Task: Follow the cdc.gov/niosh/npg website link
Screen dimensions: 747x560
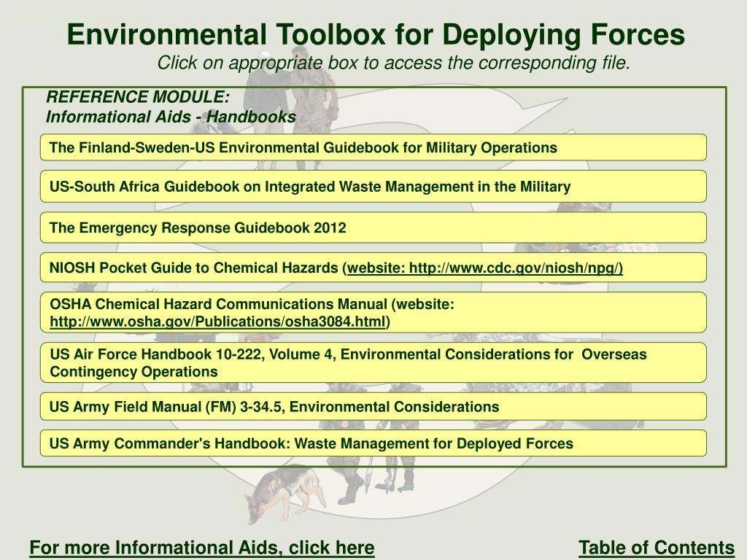Action: pos(484,268)
